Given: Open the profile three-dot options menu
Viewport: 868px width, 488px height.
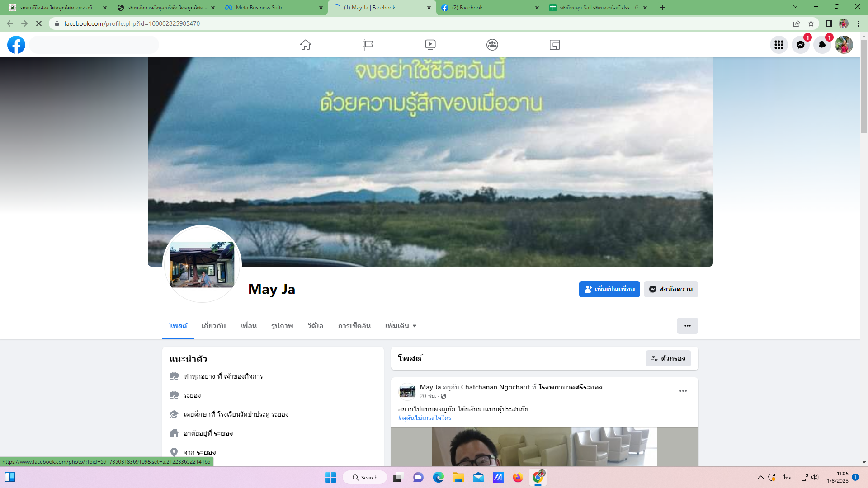Looking at the screenshot, I should 687,326.
